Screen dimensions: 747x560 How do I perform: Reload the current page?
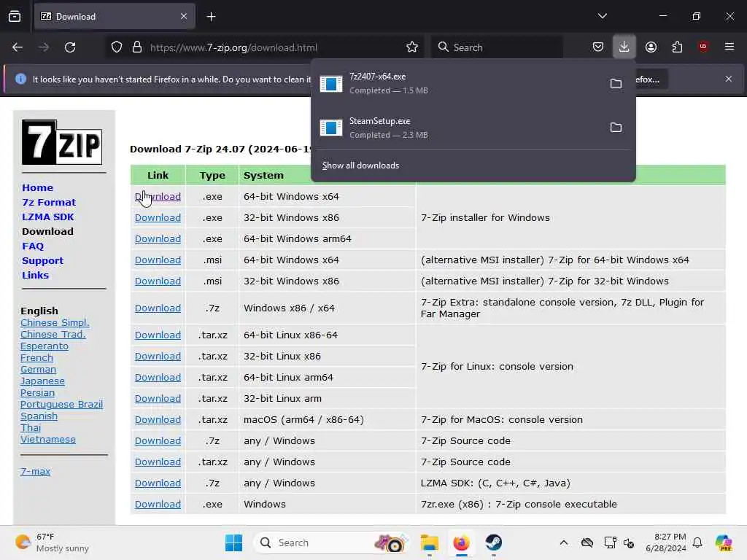click(x=70, y=47)
